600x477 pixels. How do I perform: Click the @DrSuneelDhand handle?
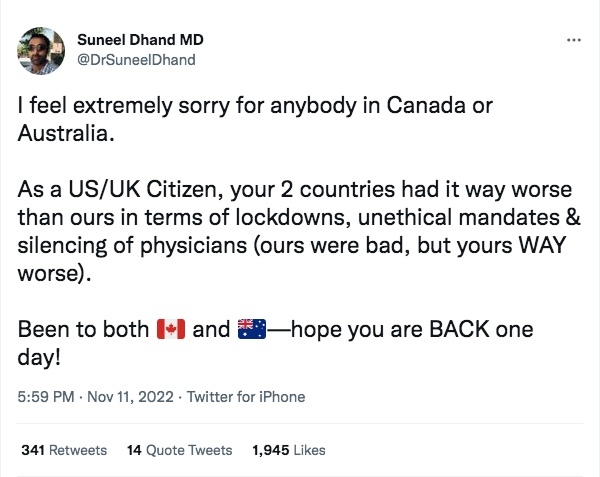click(136, 59)
